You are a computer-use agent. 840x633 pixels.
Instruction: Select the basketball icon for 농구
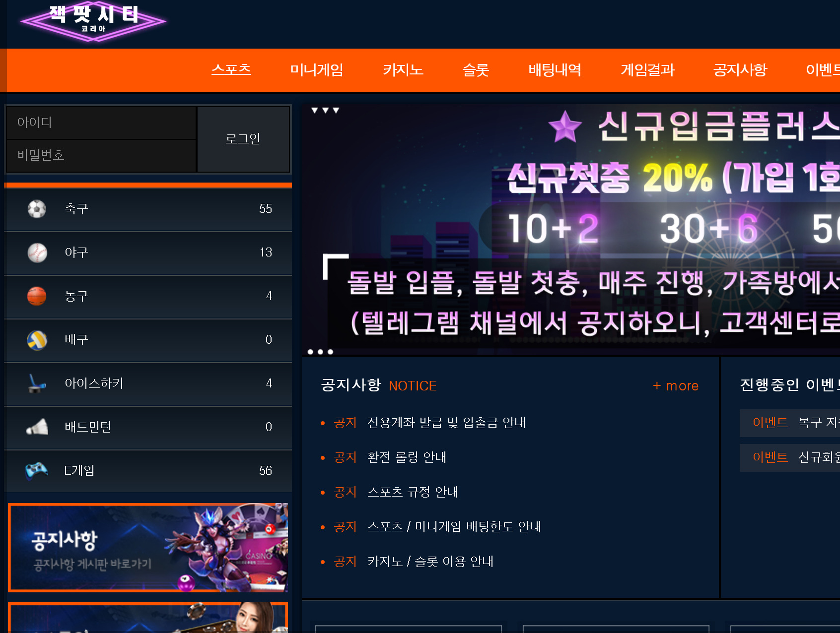(x=37, y=296)
